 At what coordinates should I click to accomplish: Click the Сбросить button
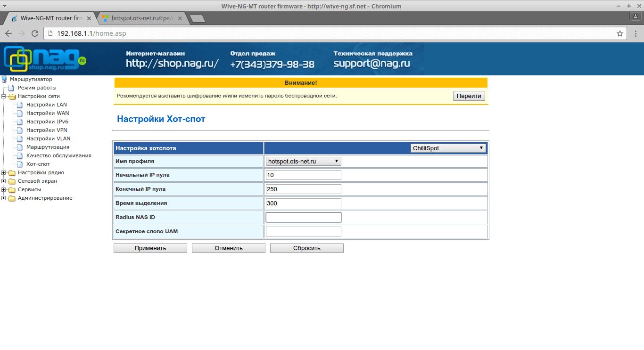click(307, 248)
